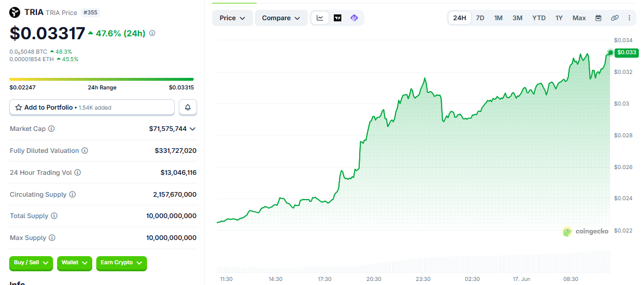Screen dimensions: 644x285
Task: Open the Market Cap info icon
Action: point(51,129)
